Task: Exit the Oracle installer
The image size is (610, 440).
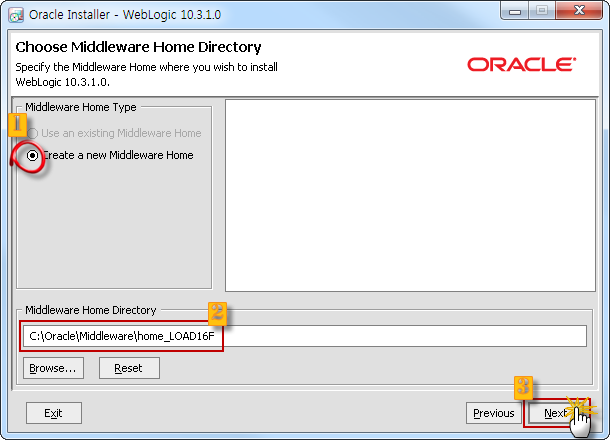Action: [54, 413]
